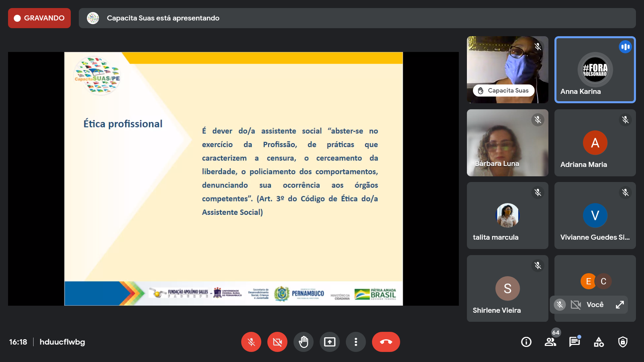The height and width of the screenshot is (362, 644).
Task: Unmute microphone in bottom control bar
Action: 251,342
